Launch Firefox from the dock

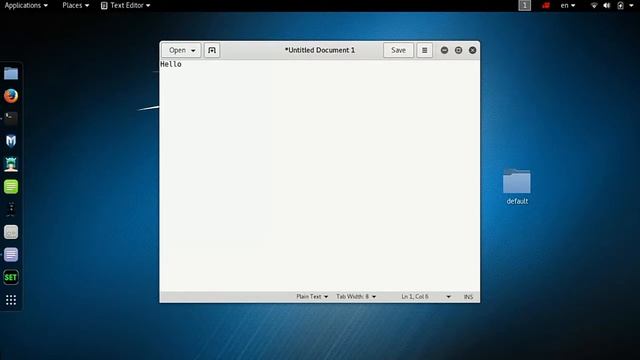click(x=11, y=96)
